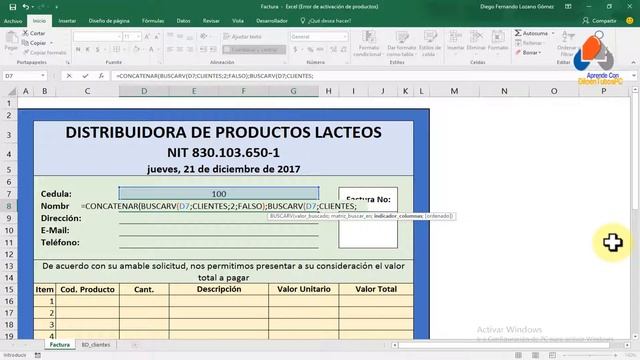Screen dimensions: 640x360
Task: Open the Archivo menu
Action: pyautogui.click(x=13, y=21)
